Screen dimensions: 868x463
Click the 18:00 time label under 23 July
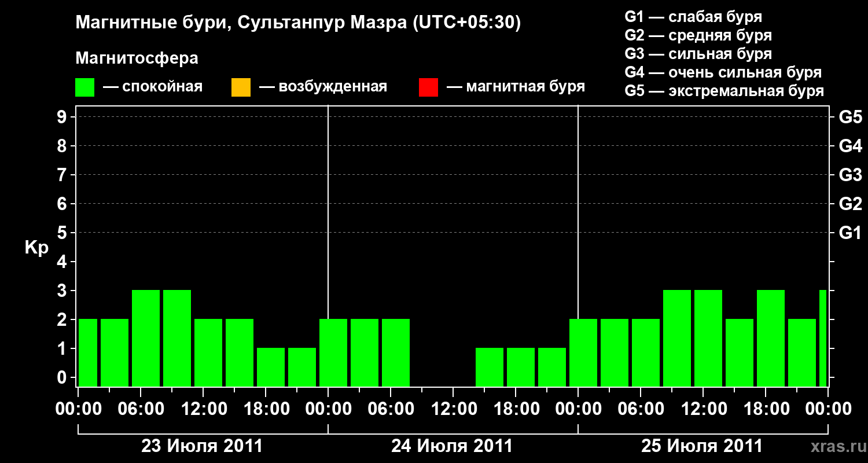[x=266, y=409]
